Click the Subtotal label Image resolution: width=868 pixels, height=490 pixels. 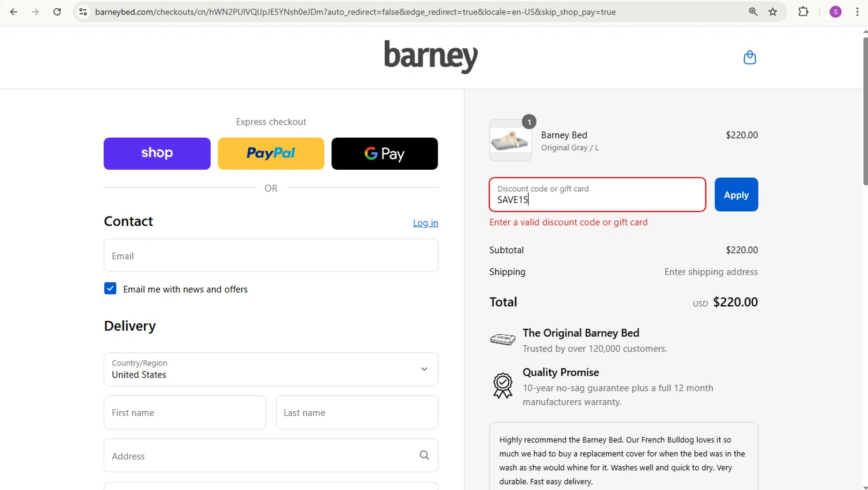(506, 250)
